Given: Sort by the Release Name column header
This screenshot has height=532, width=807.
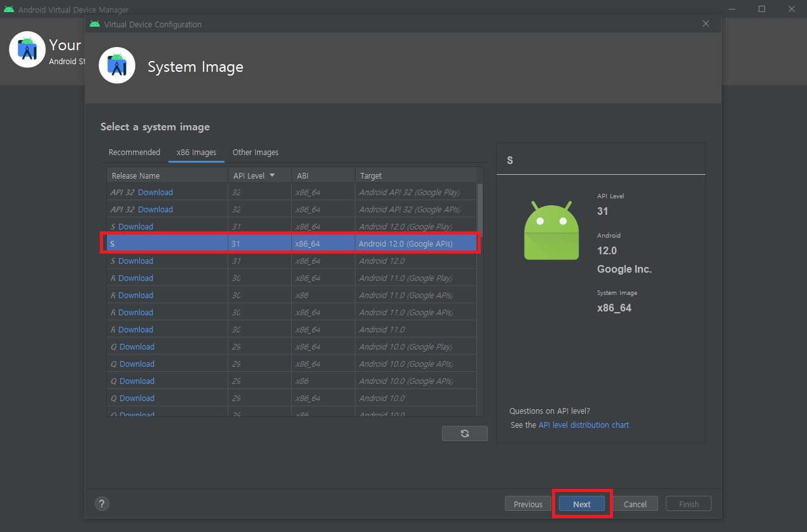Looking at the screenshot, I should [167, 175].
